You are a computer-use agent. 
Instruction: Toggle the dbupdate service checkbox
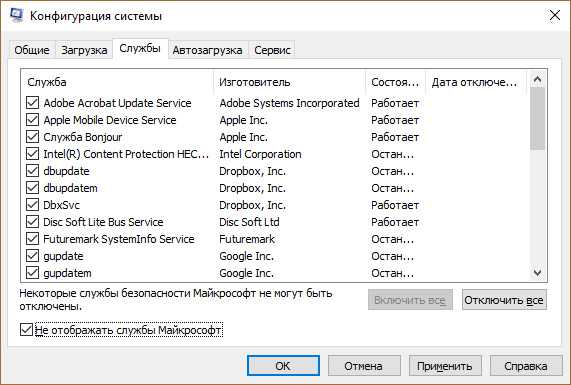click(32, 171)
